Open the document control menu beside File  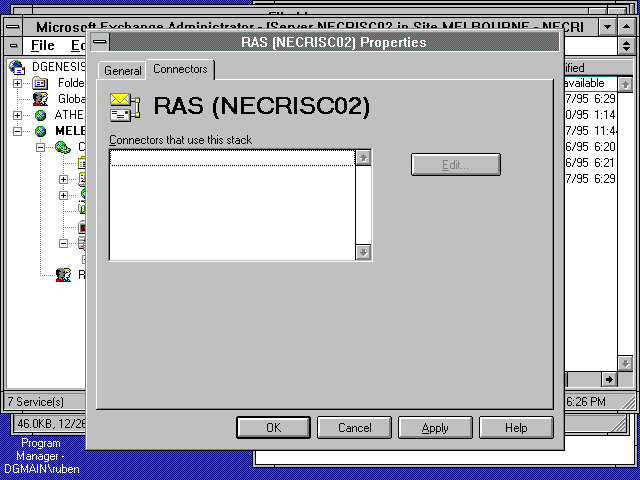pyautogui.click(x=13, y=45)
